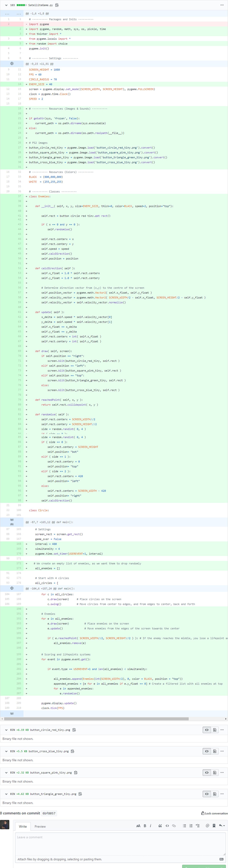Switch to the Write tab
228x868 pixels.
click(23, 826)
